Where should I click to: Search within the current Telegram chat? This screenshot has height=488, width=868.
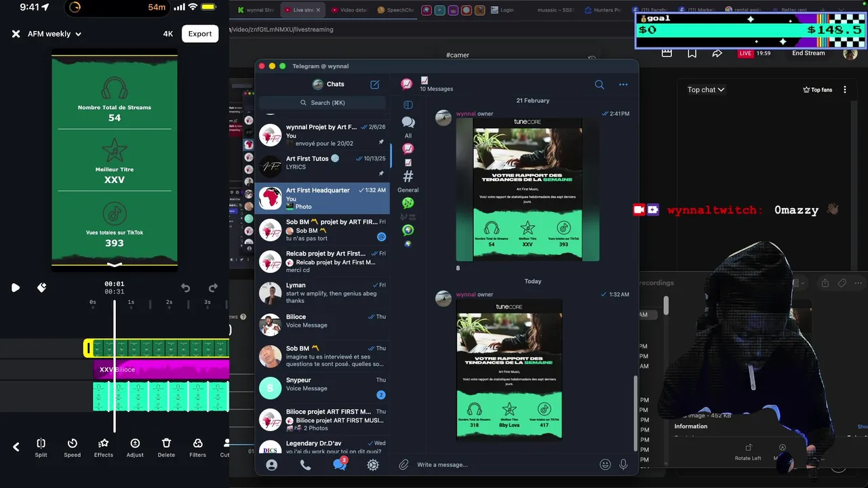599,85
